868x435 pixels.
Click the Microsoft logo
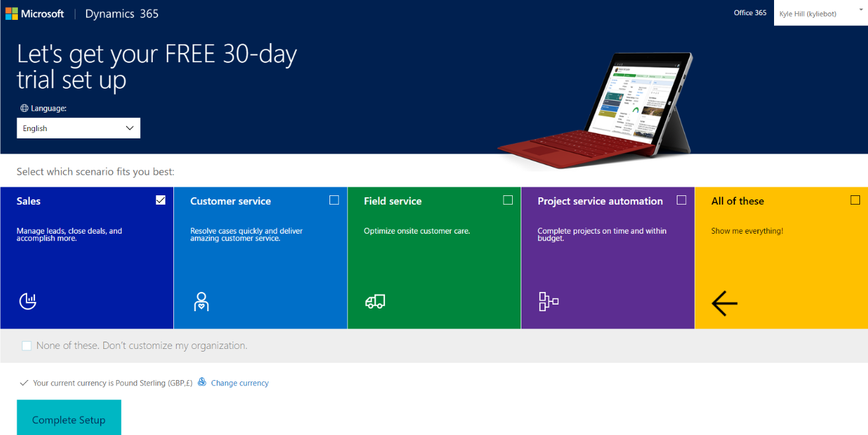pos(34,13)
